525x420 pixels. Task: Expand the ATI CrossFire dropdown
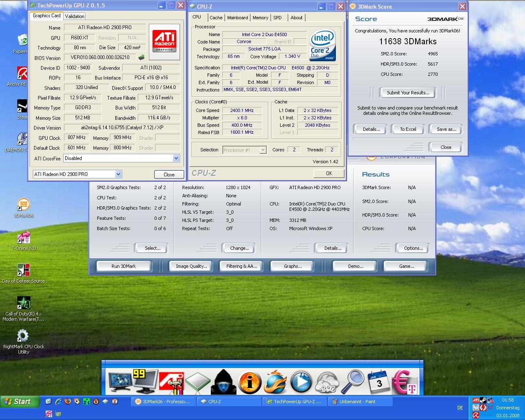coord(176,158)
